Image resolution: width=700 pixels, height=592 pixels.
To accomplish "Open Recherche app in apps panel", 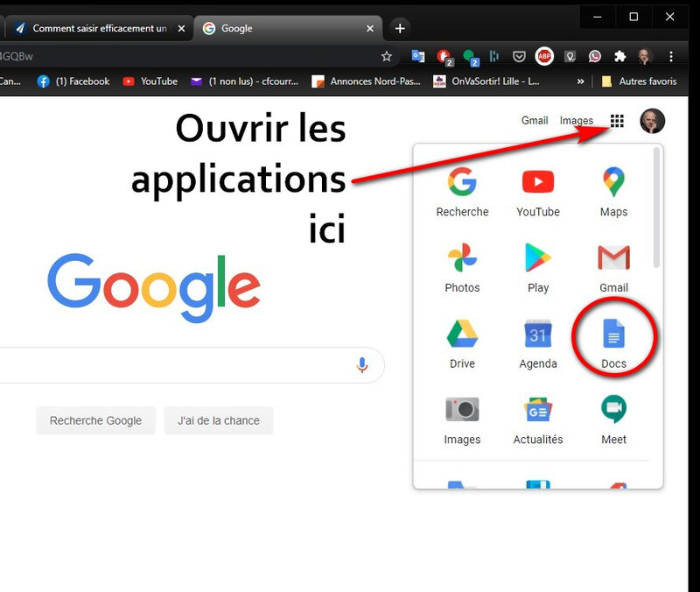I will (x=462, y=192).
